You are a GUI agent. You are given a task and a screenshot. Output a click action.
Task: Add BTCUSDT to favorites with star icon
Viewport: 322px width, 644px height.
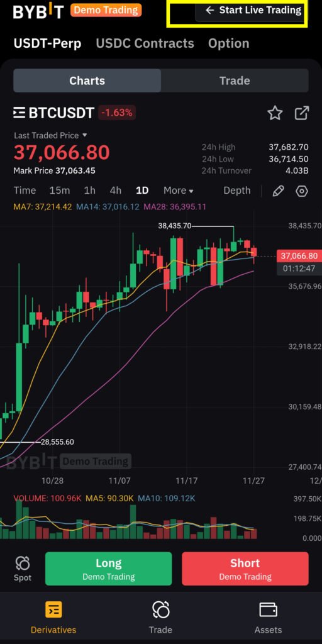tap(275, 113)
